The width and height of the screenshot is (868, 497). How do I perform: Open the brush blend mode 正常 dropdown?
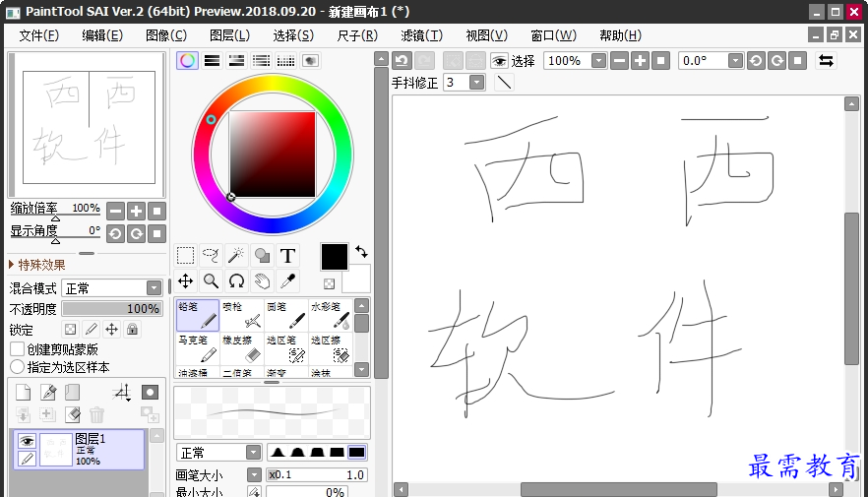(253, 453)
